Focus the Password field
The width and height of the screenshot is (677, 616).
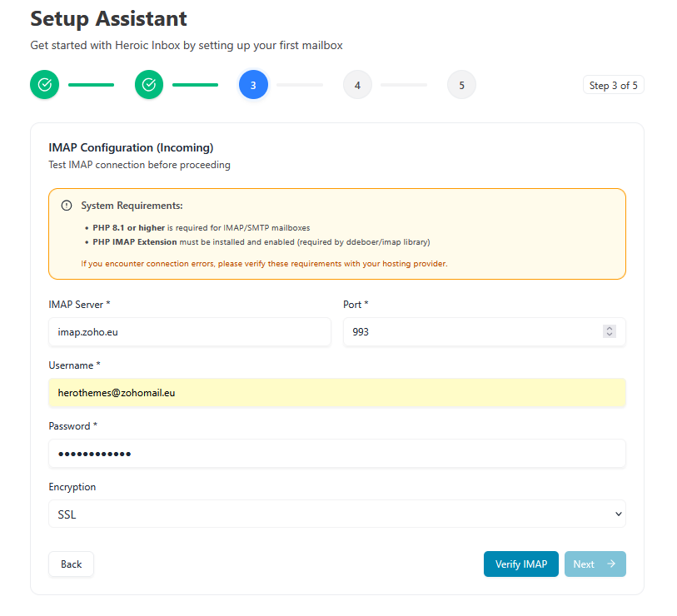[x=336, y=454]
